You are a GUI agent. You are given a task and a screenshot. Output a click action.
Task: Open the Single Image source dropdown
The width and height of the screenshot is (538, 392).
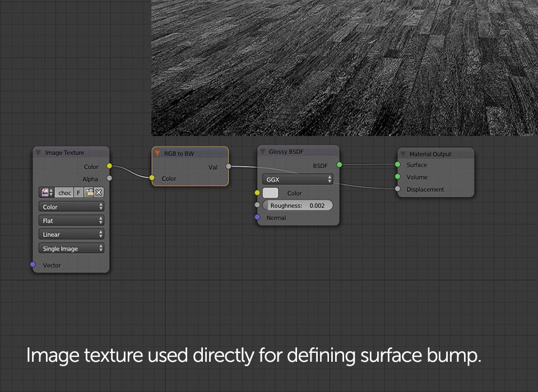tap(71, 248)
